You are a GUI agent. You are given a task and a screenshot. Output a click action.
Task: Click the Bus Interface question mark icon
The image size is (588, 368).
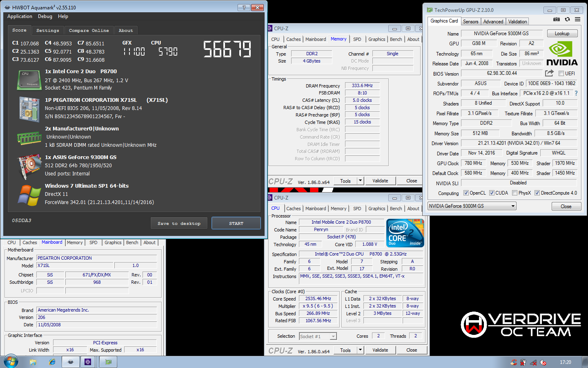coord(576,93)
